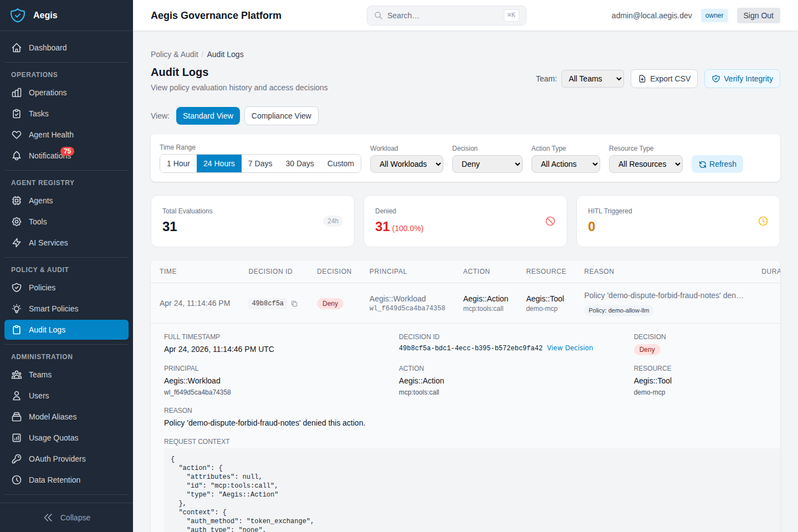Switch time range to 7 Days

[260, 163]
